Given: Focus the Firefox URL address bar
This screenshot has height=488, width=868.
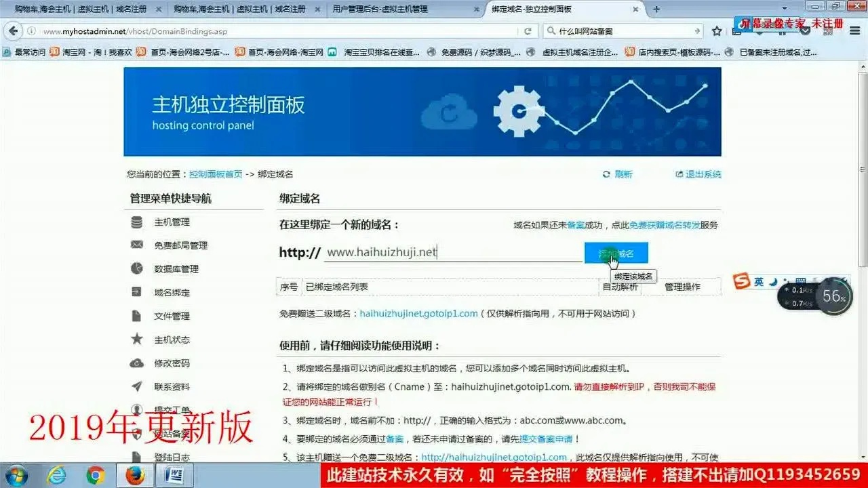Looking at the screenshot, I should coord(278,31).
